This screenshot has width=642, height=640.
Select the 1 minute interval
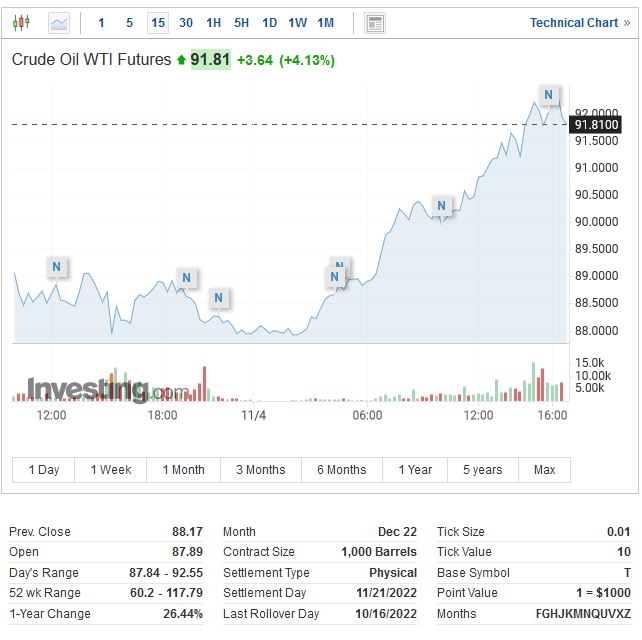pos(101,22)
